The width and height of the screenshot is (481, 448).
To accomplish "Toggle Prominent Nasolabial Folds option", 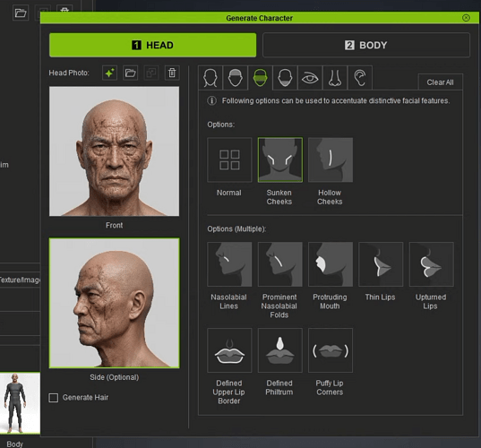I will pos(280,264).
